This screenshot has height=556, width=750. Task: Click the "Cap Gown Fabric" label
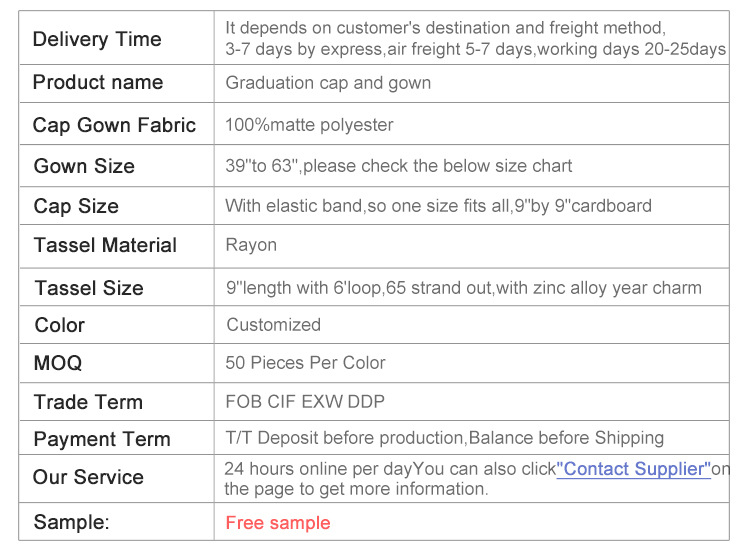point(114,125)
